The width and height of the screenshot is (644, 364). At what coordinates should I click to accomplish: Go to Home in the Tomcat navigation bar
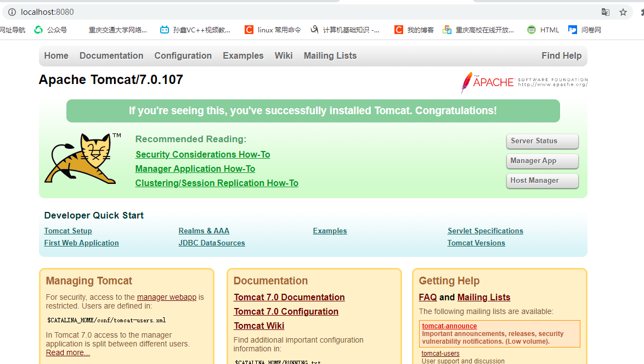[57, 55]
